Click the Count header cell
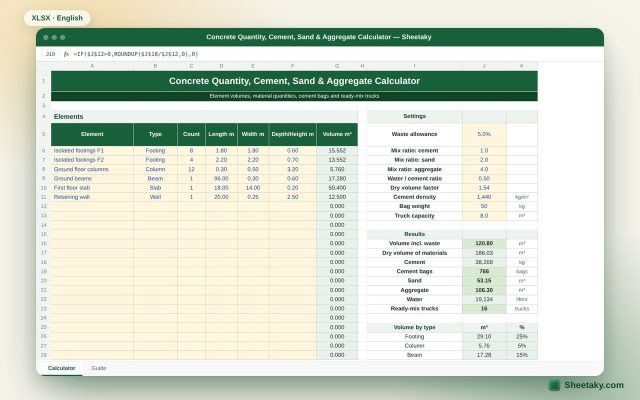The height and width of the screenshot is (400, 640). click(x=191, y=134)
